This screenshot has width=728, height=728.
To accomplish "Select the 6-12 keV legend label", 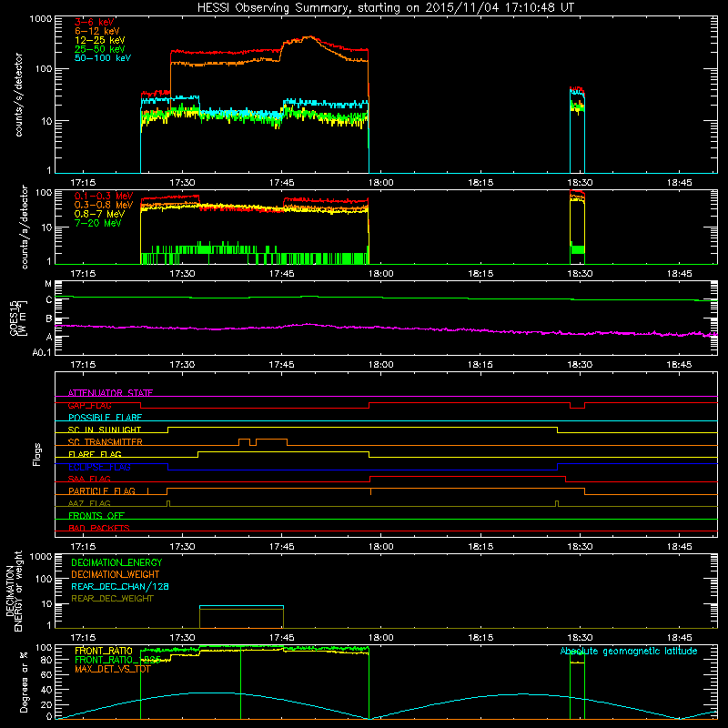I will (96, 31).
